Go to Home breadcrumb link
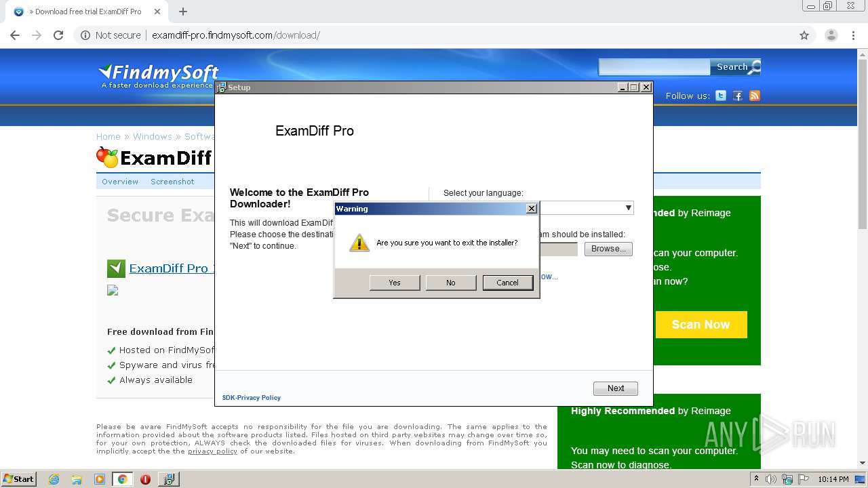This screenshot has height=488, width=868. pos(108,136)
